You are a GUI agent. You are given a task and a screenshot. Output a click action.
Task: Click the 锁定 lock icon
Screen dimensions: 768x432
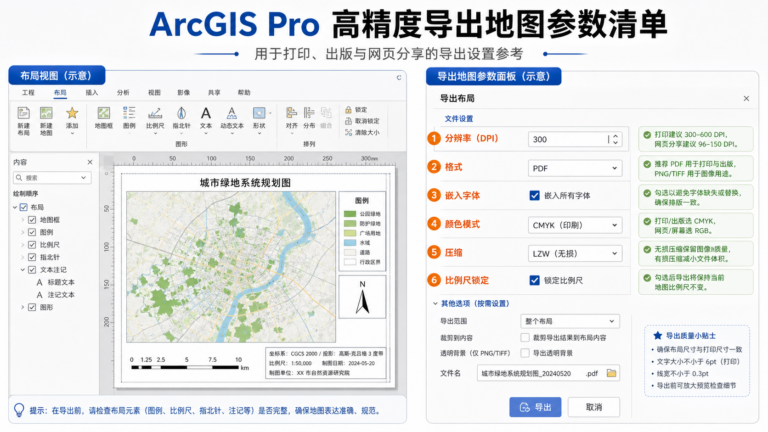click(348, 110)
